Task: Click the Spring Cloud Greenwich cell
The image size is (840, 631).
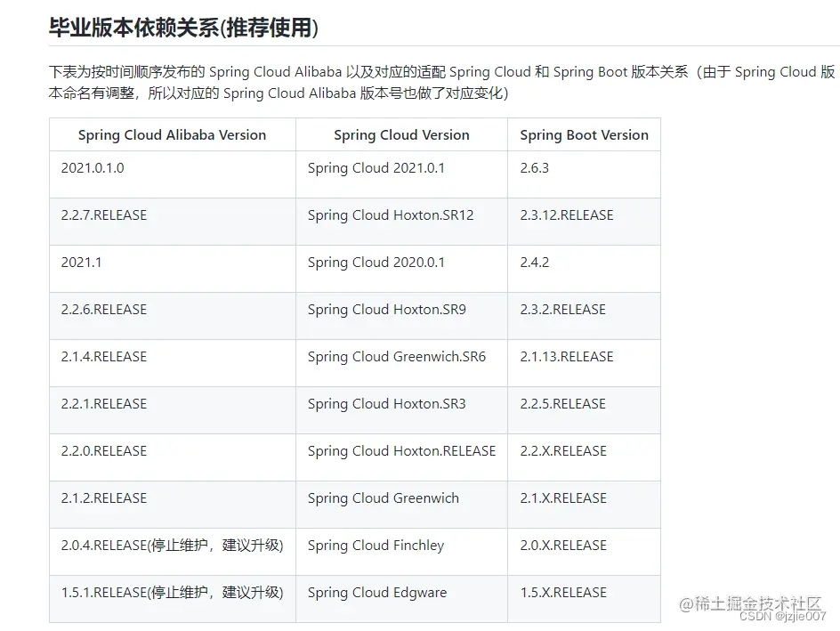Action: click(402, 505)
